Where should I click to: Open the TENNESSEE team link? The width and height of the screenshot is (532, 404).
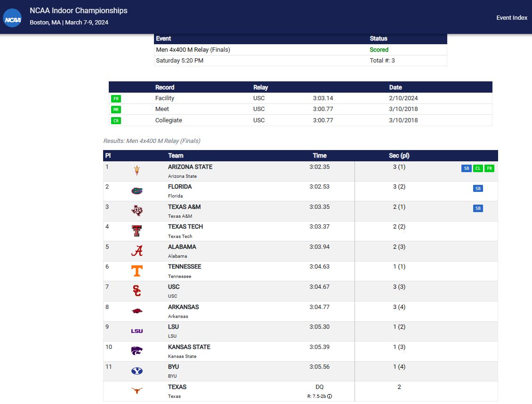click(185, 266)
